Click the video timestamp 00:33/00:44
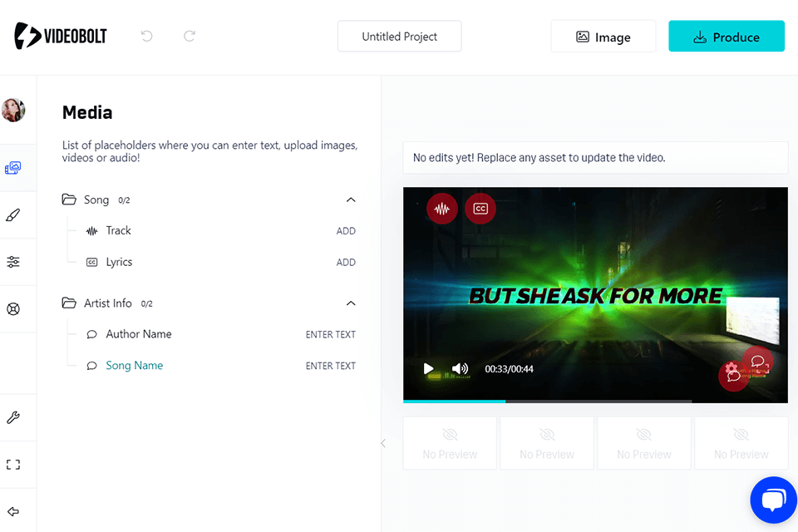 pyautogui.click(x=509, y=369)
